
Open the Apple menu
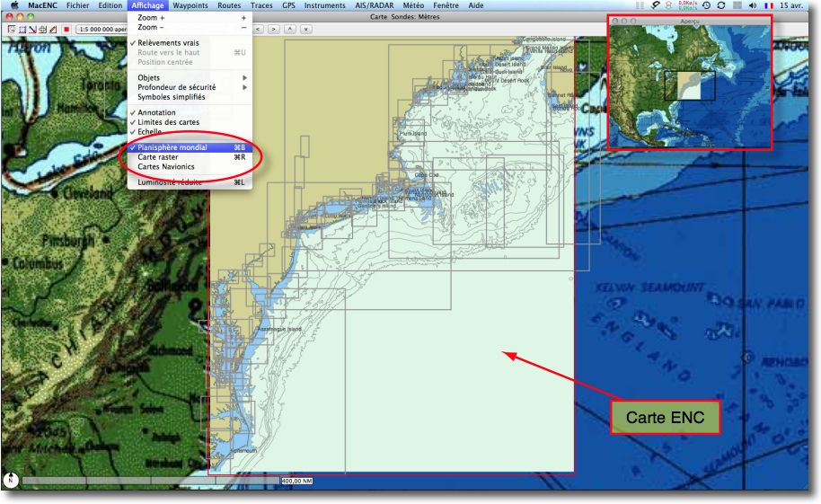[14, 5]
